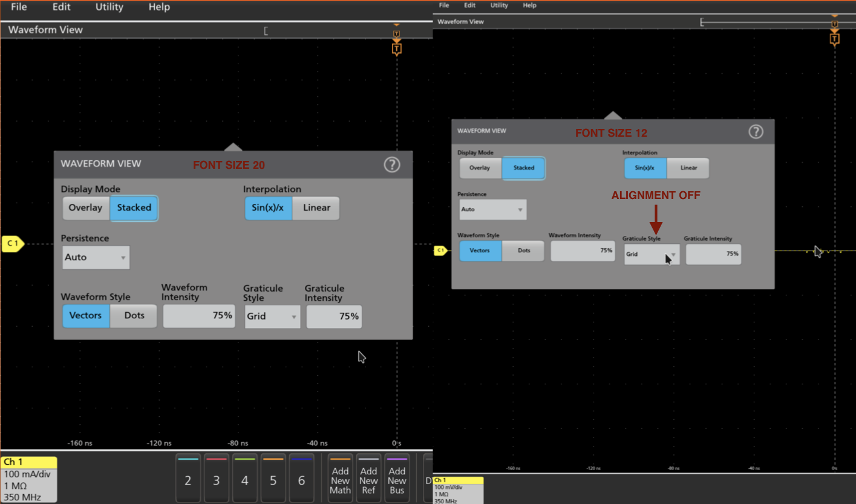Expand Graticule Style dropdown in large-font dialog
The width and height of the screenshot is (856, 504).
point(272,316)
